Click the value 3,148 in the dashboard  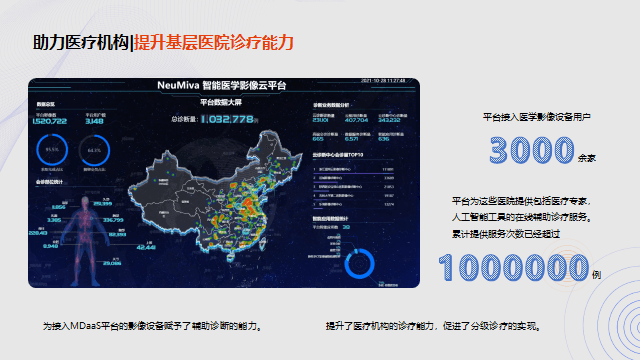click(94, 121)
